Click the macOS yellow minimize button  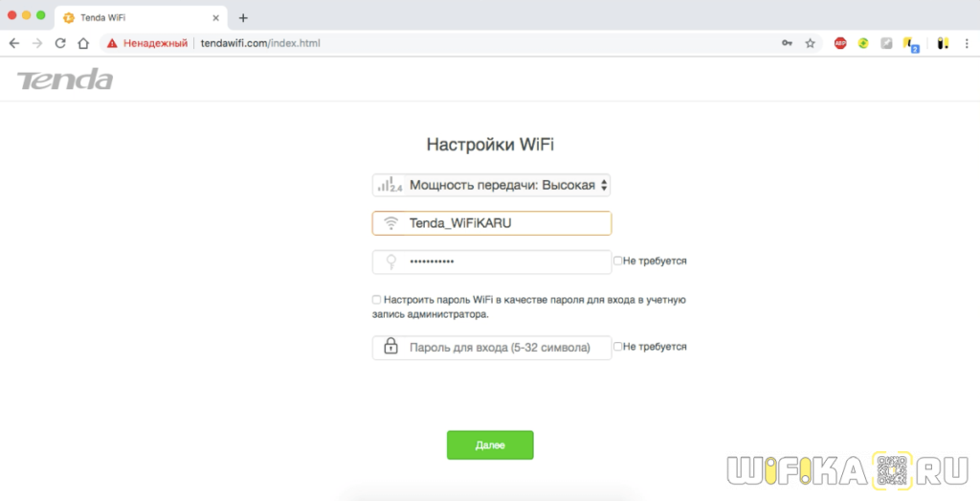coord(26,15)
